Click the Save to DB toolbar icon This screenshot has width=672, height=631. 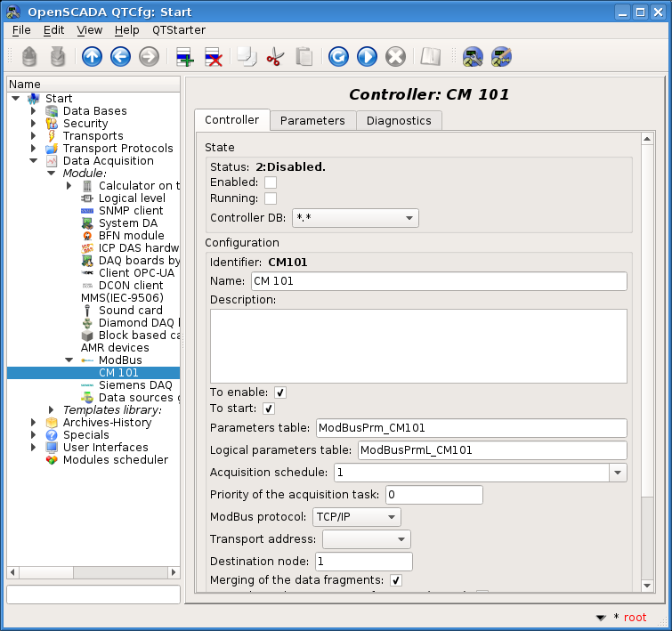[58, 57]
